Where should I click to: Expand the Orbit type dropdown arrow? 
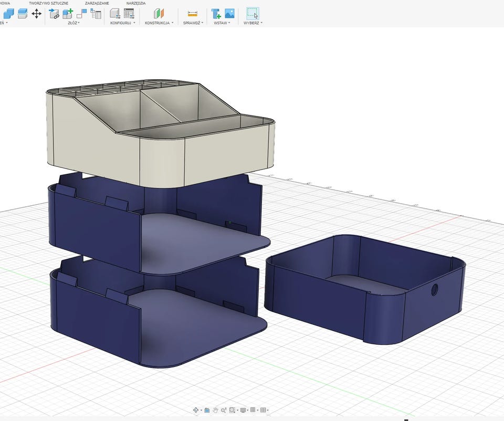point(201,411)
